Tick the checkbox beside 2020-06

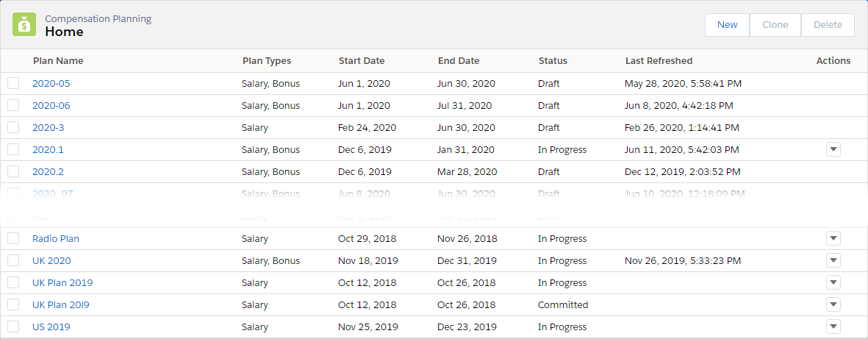[13, 106]
